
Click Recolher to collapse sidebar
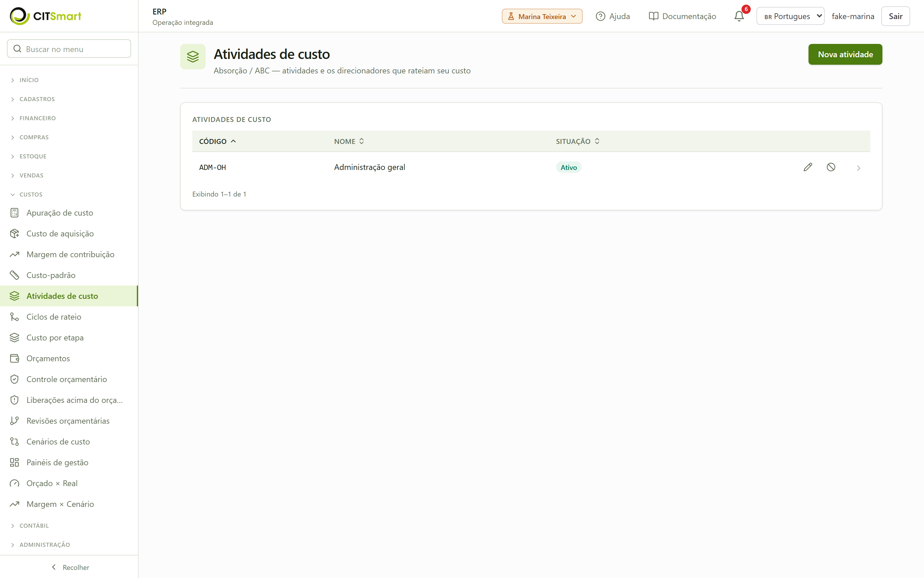[x=70, y=567]
